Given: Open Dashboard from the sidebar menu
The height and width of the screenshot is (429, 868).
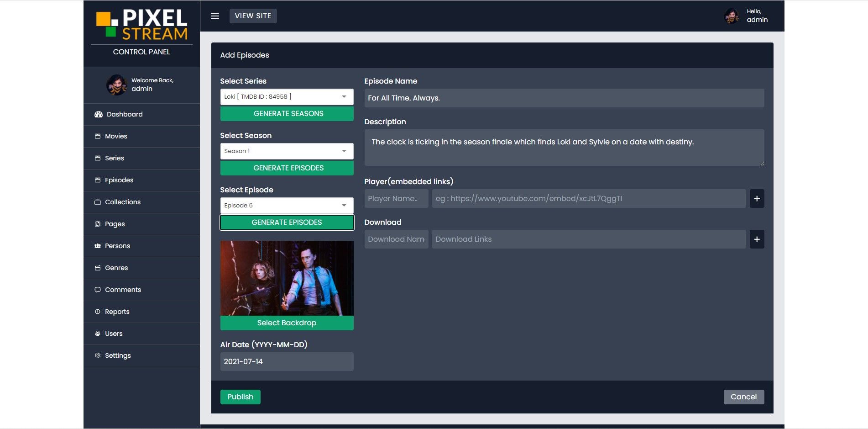Looking at the screenshot, I should click(141, 114).
